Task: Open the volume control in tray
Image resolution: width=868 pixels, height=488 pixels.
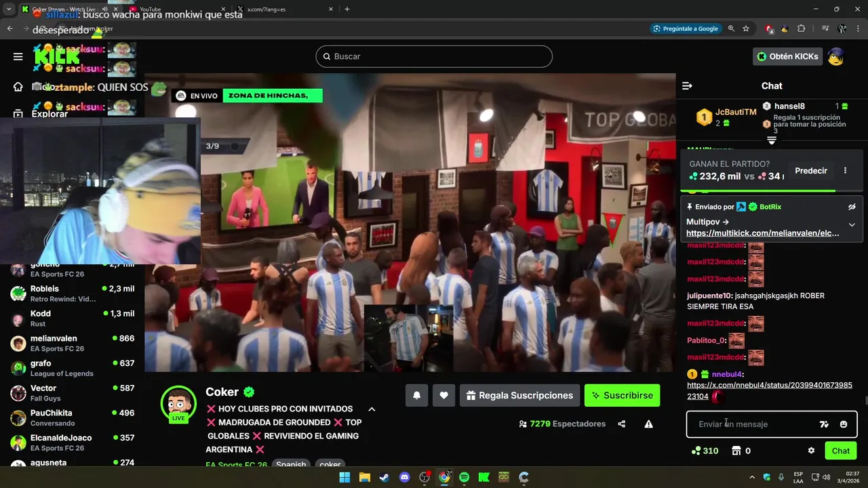Action: pos(826,477)
